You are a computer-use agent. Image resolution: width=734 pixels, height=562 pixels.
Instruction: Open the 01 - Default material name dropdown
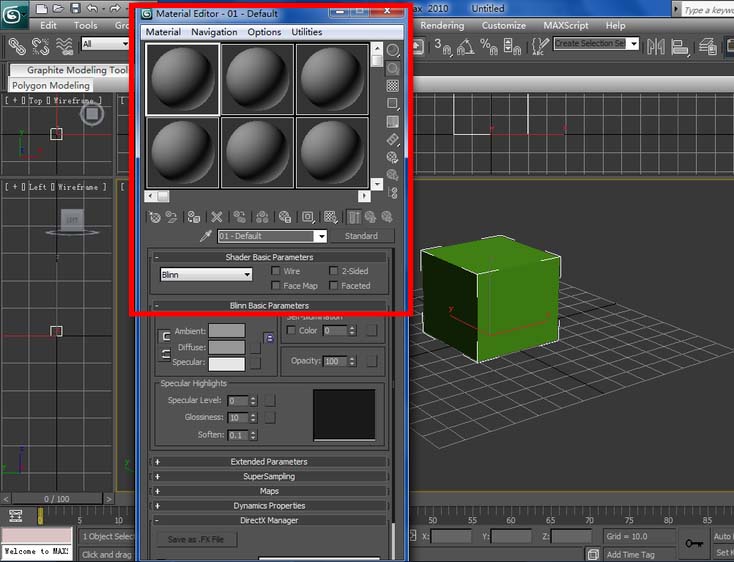(320, 236)
